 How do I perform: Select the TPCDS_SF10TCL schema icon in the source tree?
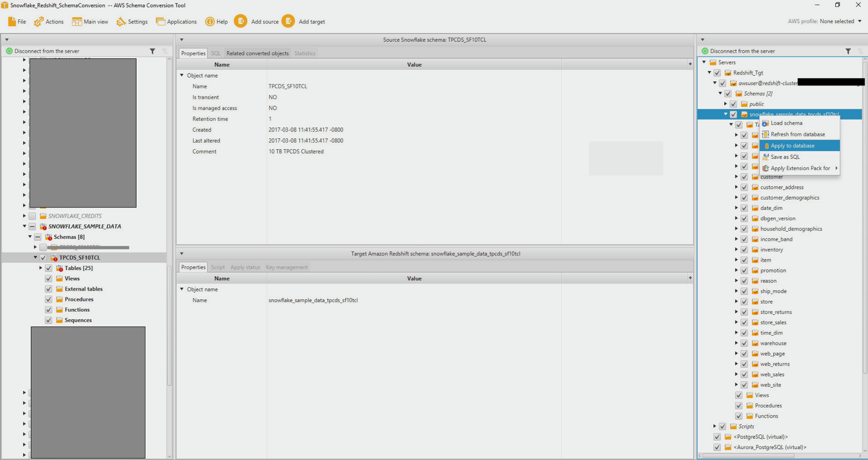point(54,258)
